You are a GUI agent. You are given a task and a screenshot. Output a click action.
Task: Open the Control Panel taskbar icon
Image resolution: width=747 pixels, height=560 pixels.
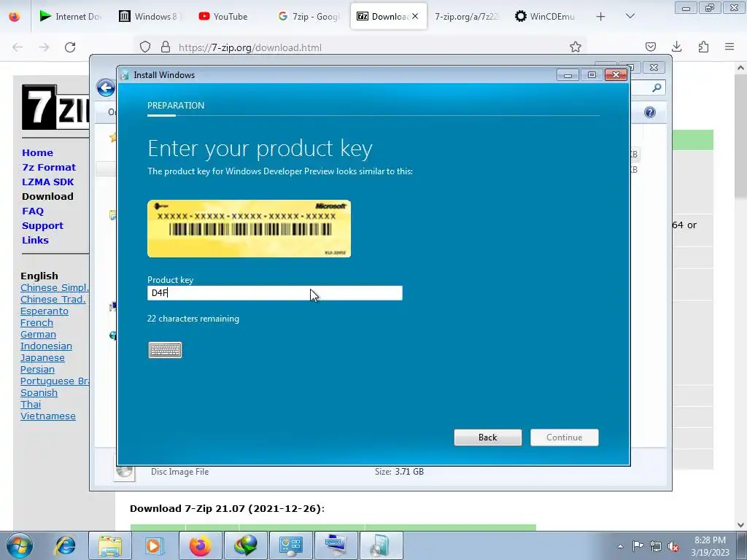pos(290,545)
